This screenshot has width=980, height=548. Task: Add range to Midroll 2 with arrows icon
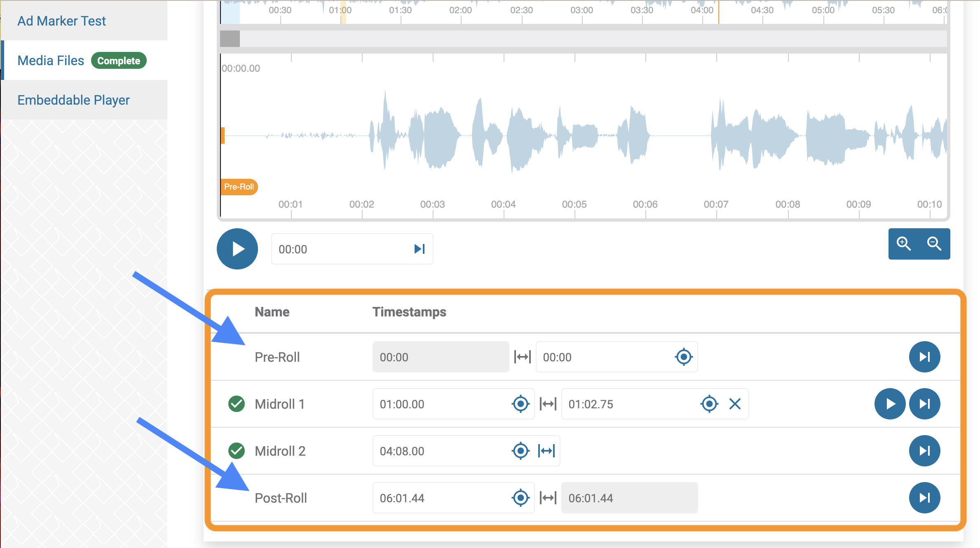pos(546,451)
